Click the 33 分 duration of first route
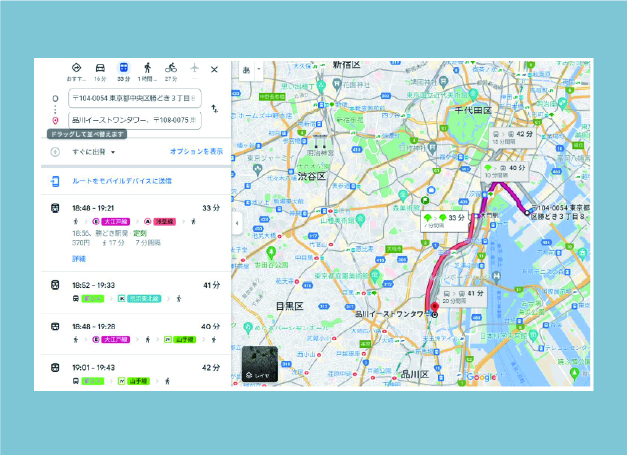Screen dimensions: 627x455 (211, 208)
